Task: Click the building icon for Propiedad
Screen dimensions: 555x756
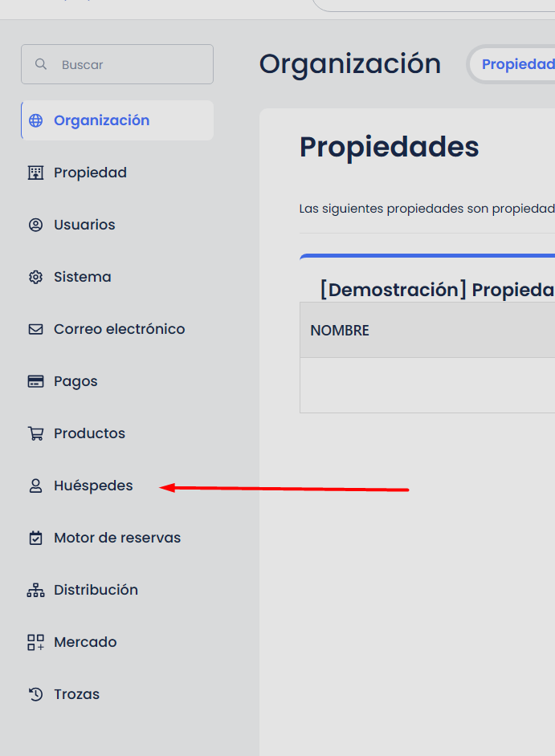Action: click(x=35, y=173)
